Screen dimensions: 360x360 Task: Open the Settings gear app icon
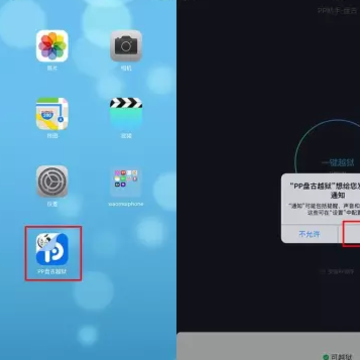pos(52,181)
